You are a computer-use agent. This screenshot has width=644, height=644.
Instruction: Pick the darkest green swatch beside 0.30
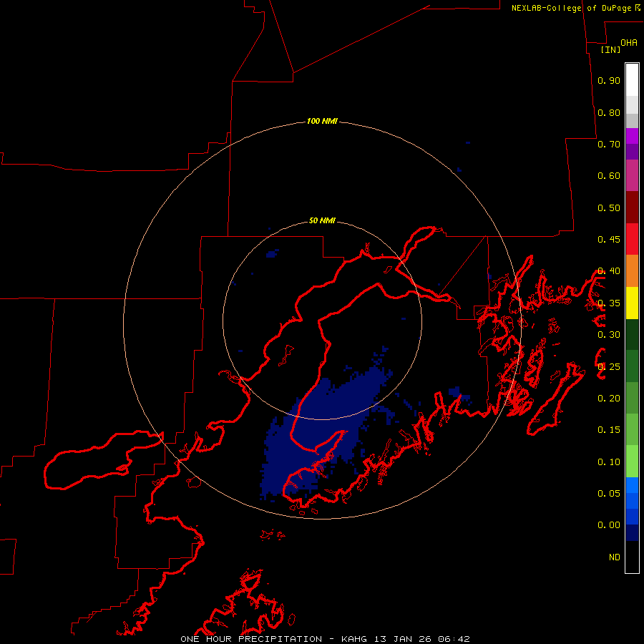click(632, 334)
